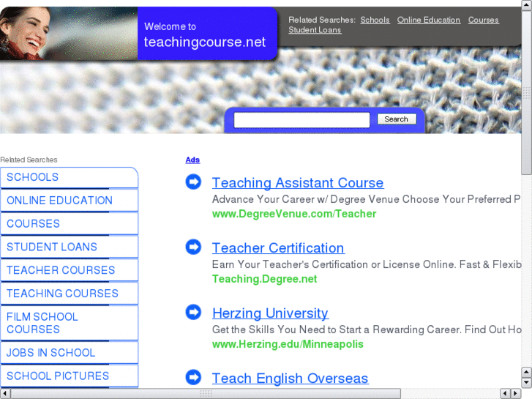Click arrow icon beside Teaching Assistant Course
This screenshot has height=399, width=532.
pyautogui.click(x=193, y=182)
